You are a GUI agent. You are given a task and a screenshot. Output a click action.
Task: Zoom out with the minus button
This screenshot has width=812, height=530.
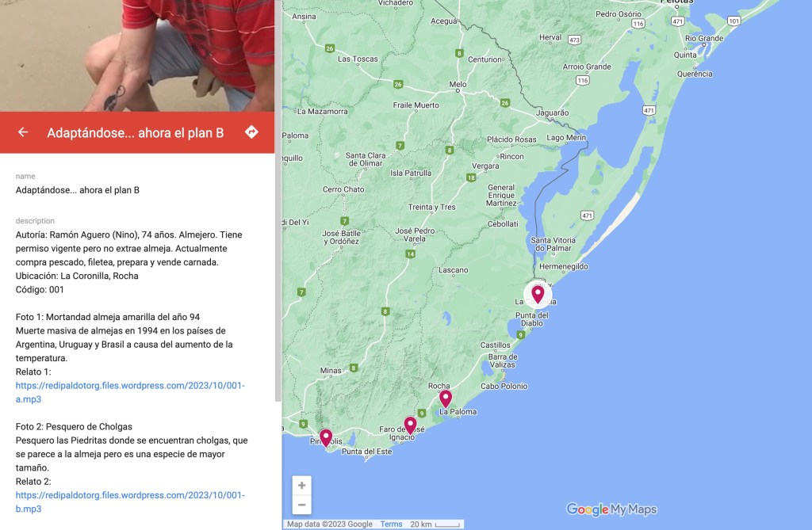point(302,505)
